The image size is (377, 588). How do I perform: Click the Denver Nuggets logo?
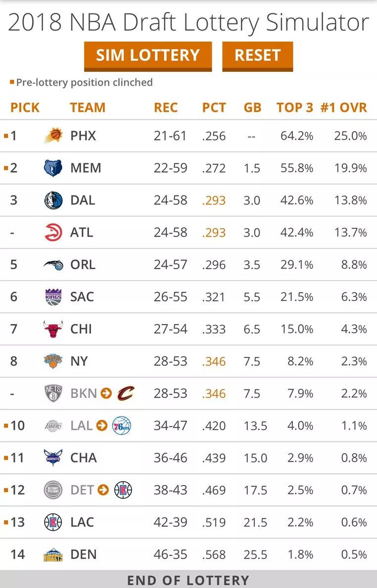pos(53,555)
